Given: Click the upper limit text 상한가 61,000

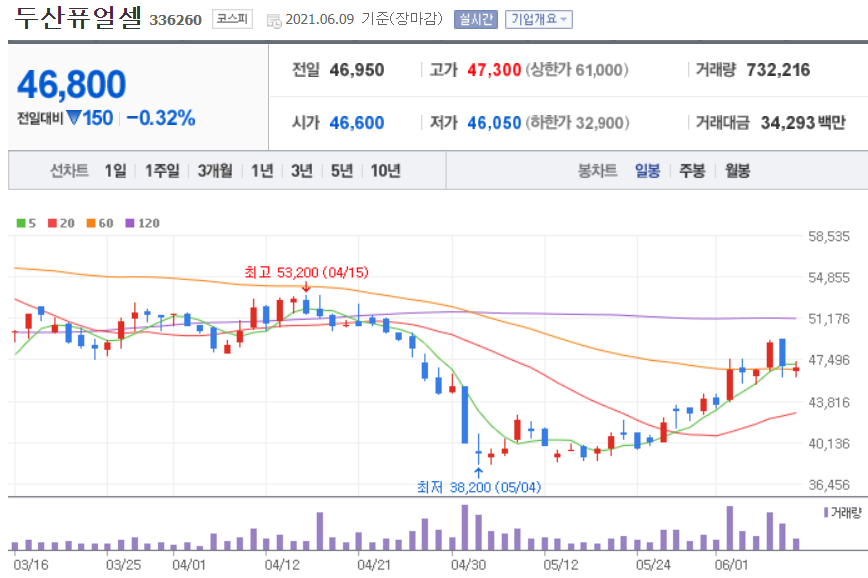Looking at the screenshot, I should click(577, 70).
